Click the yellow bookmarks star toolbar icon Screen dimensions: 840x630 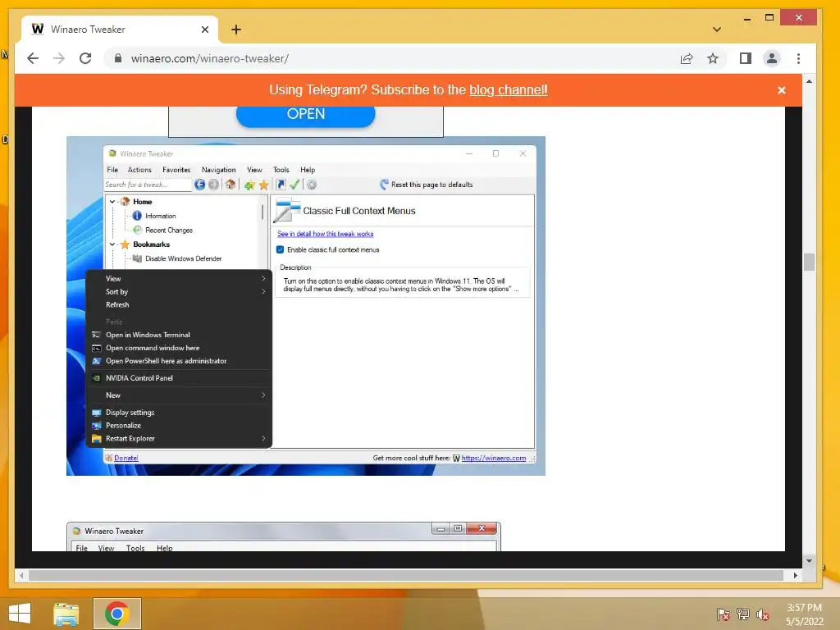pos(263,185)
